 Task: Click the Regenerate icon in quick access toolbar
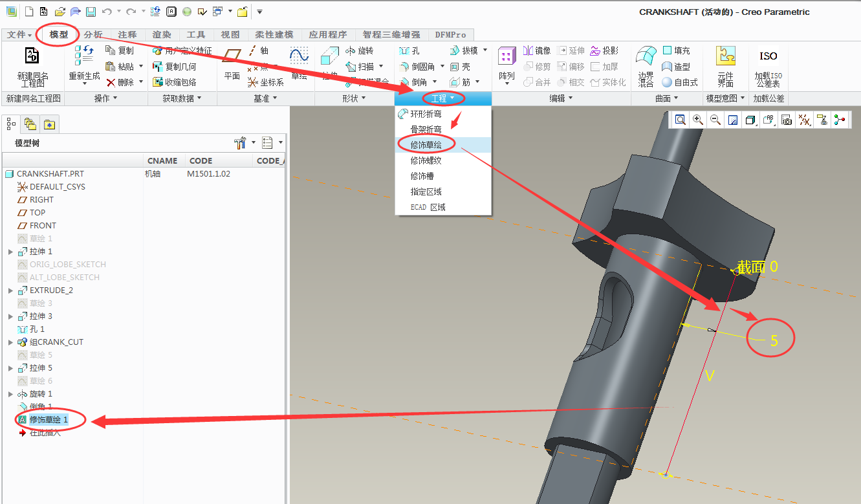[156, 12]
